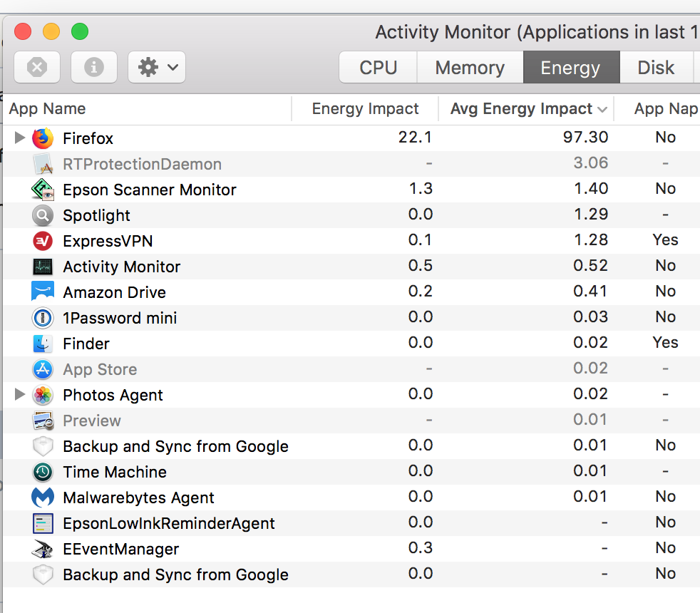Select the Energy tab
The image size is (700, 613).
[x=571, y=68]
